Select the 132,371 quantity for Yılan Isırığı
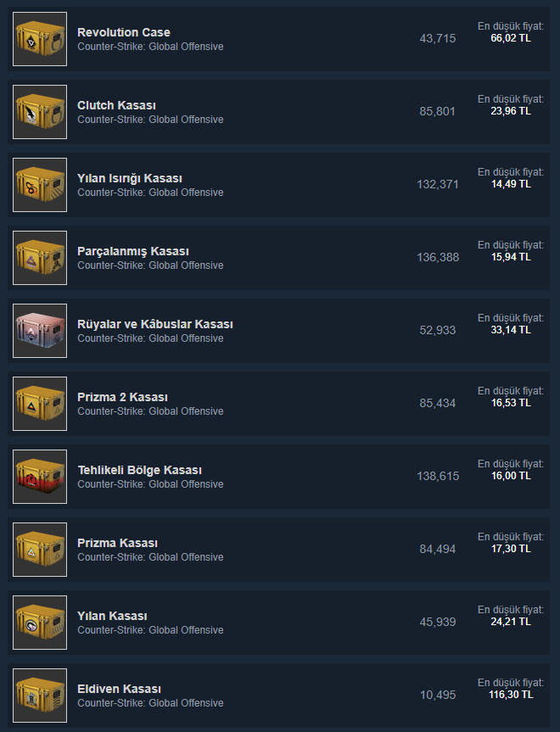The image size is (560, 732). click(438, 184)
